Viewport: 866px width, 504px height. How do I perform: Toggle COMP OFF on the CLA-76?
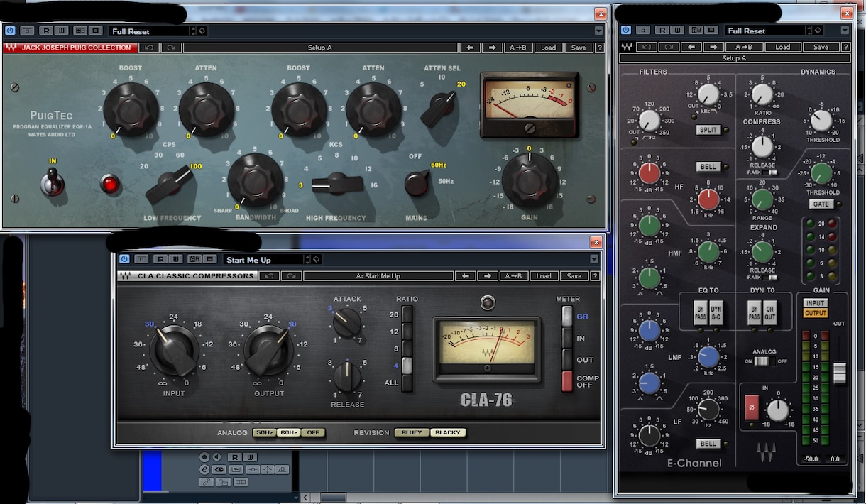tap(567, 381)
